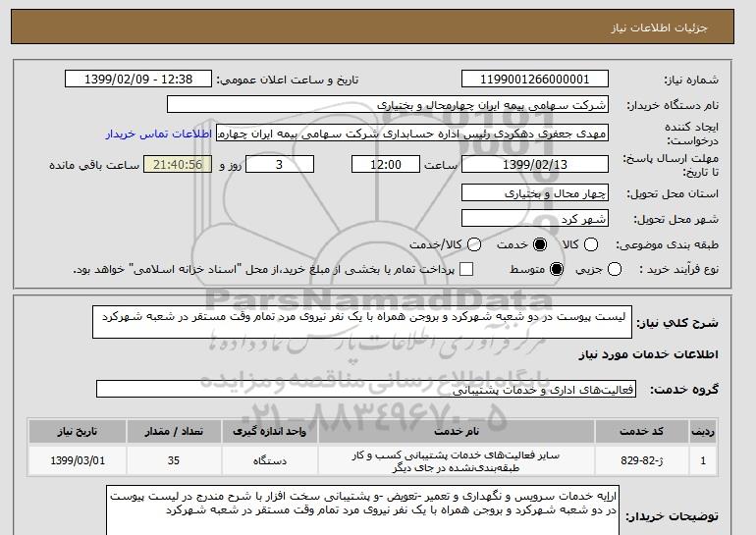Click the شرح کلی نیاز text box

362,322
